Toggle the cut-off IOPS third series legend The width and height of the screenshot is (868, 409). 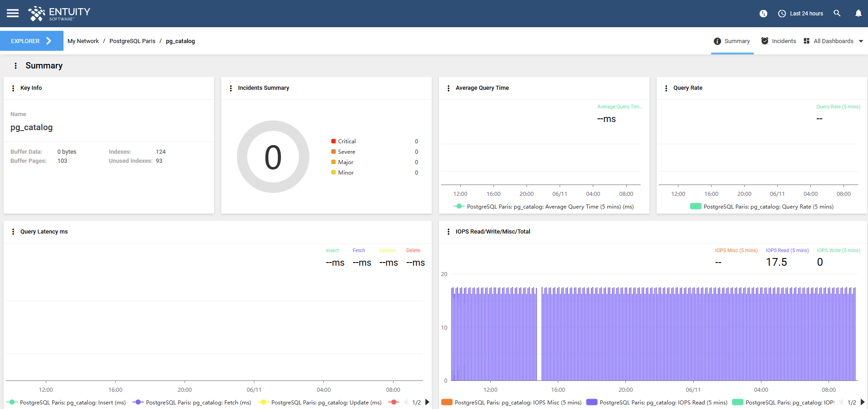(x=784, y=402)
